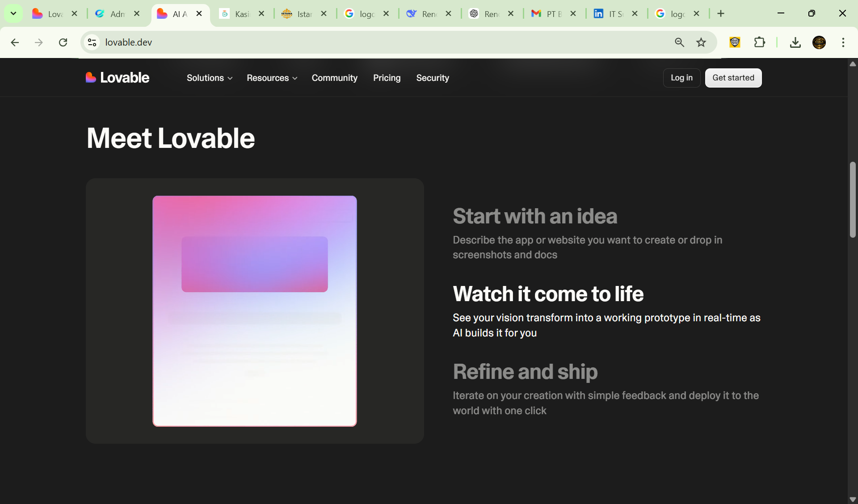Image resolution: width=858 pixels, height=504 pixels.
Task: Close the Gmail tab
Action: point(573,13)
